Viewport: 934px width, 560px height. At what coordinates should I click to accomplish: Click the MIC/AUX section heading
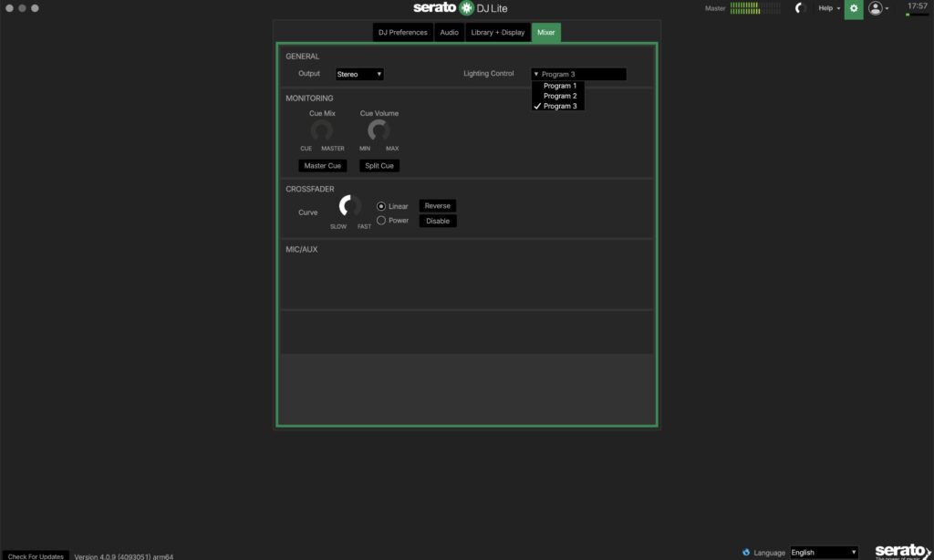pos(301,249)
